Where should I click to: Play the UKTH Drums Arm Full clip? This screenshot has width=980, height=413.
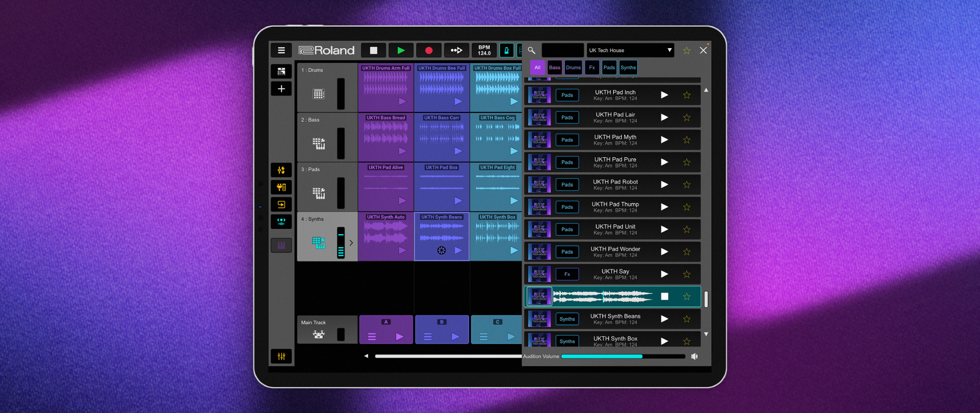click(x=402, y=102)
